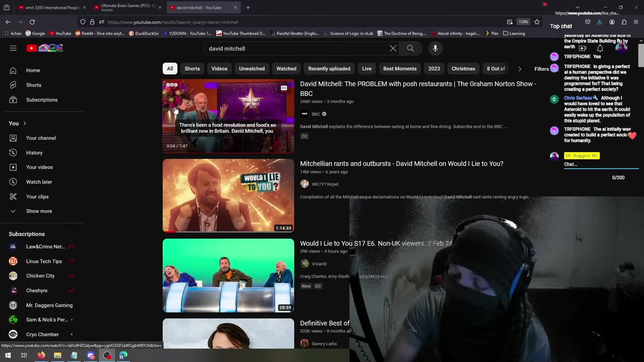
Task: Select the Live filter chip
Action: [x=367, y=68]
